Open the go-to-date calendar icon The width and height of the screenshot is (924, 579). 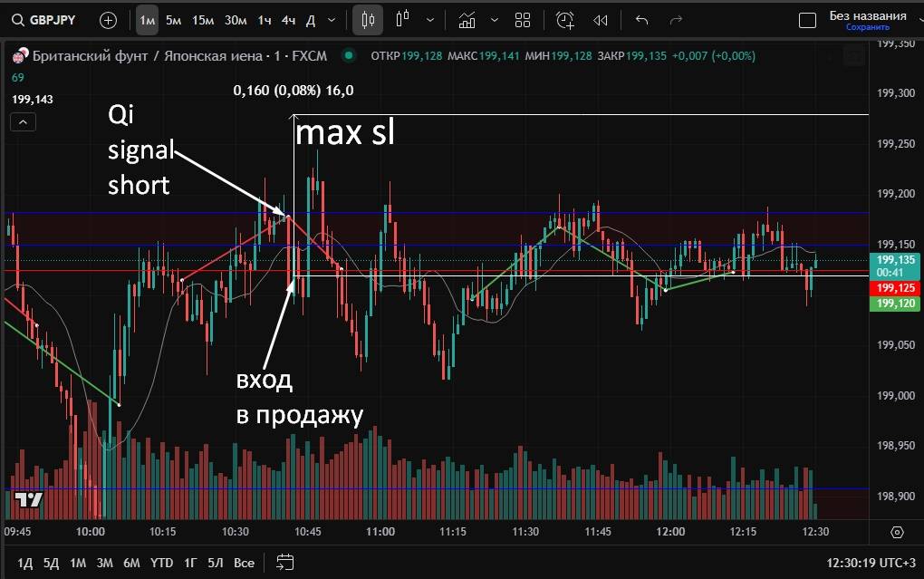[x=284, y=563]
